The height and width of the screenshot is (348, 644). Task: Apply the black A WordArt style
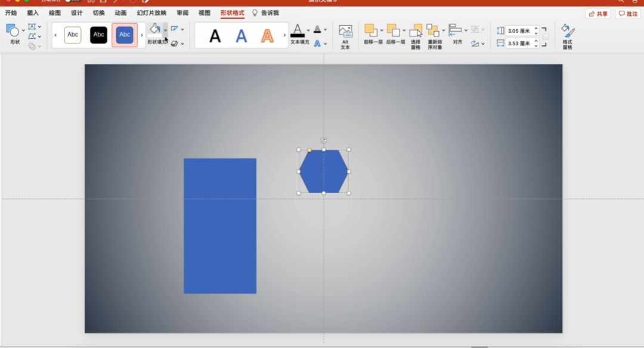[215, 36]
